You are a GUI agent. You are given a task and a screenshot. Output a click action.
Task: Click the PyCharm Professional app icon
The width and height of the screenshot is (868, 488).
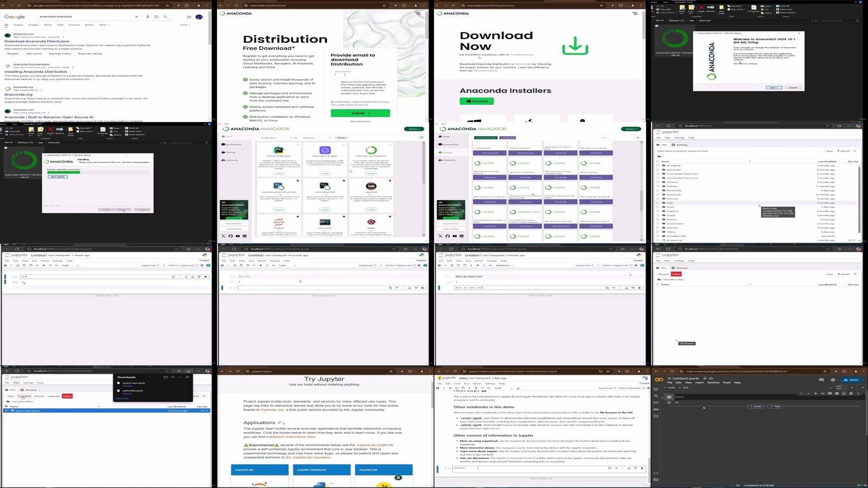click(x=279, y=150)
